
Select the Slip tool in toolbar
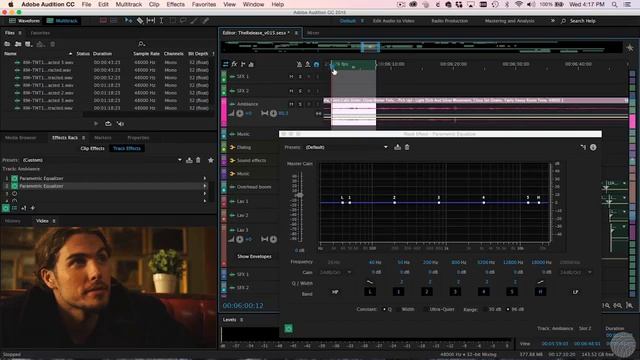pyautogui.click(x=151, y=20)
